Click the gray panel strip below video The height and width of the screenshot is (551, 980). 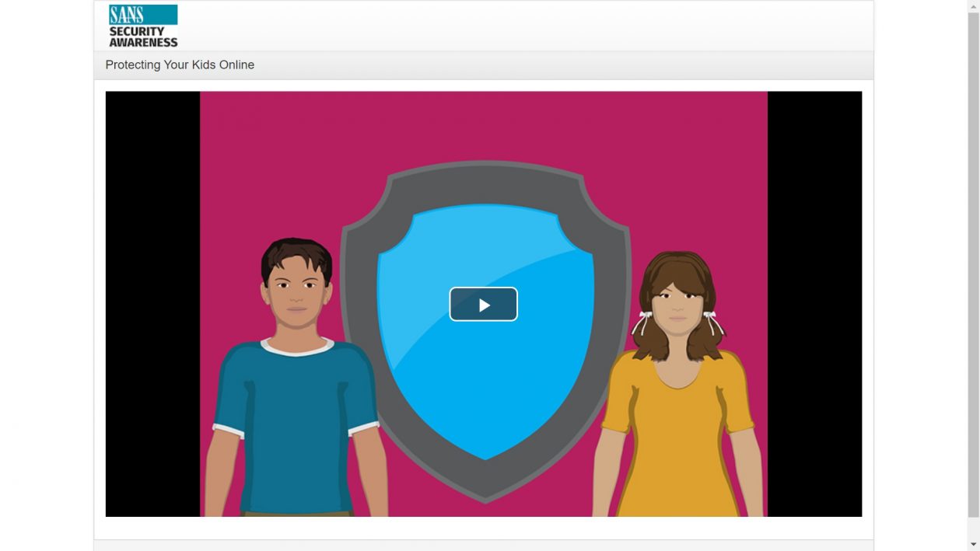[x=484, y=545]
